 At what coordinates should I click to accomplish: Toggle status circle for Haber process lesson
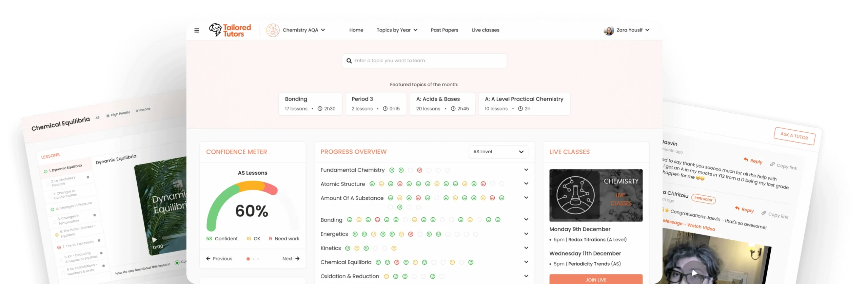(57, 235)
